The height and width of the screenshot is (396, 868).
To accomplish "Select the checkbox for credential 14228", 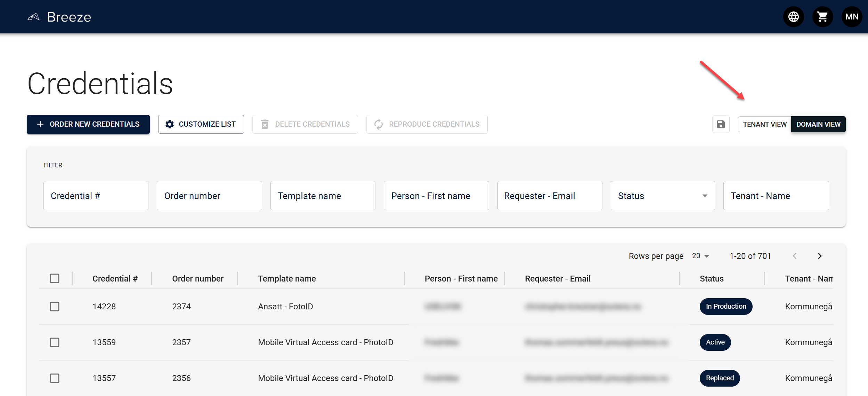I will click(x=55, y=307).
